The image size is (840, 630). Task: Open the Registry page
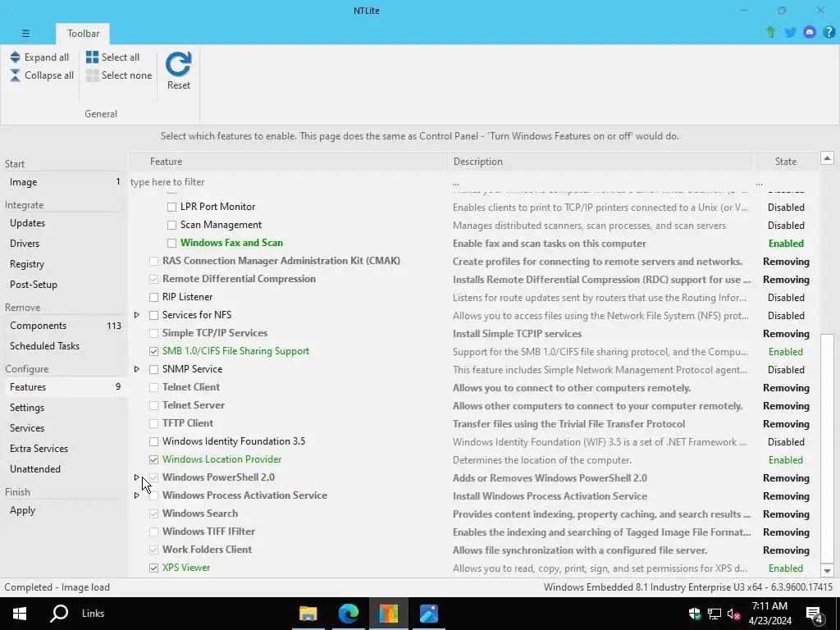click(x=64, y=264)
